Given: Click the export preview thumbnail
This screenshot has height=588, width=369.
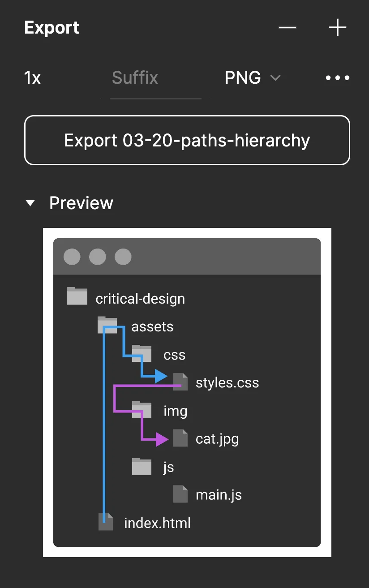Looking at the screenshot, I should [187, 392].
